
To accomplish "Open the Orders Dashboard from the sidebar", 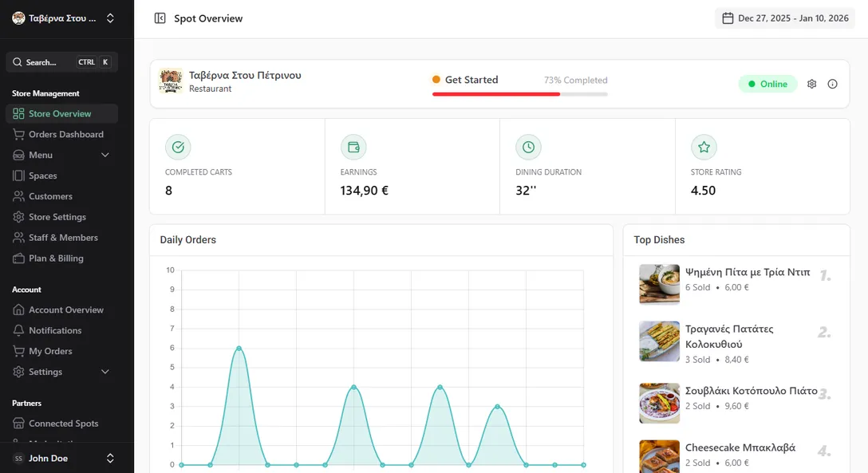I will (x=61, y=134).
